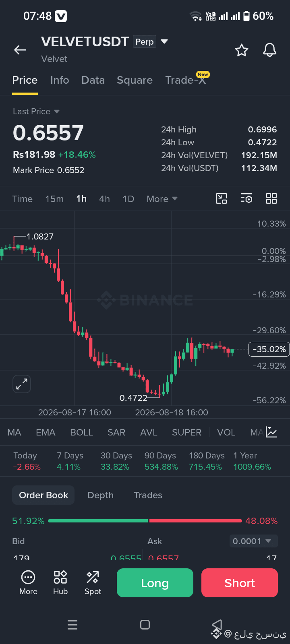290x644 pixels.
Task: Tap the Android home button
Action: [145, 625]
